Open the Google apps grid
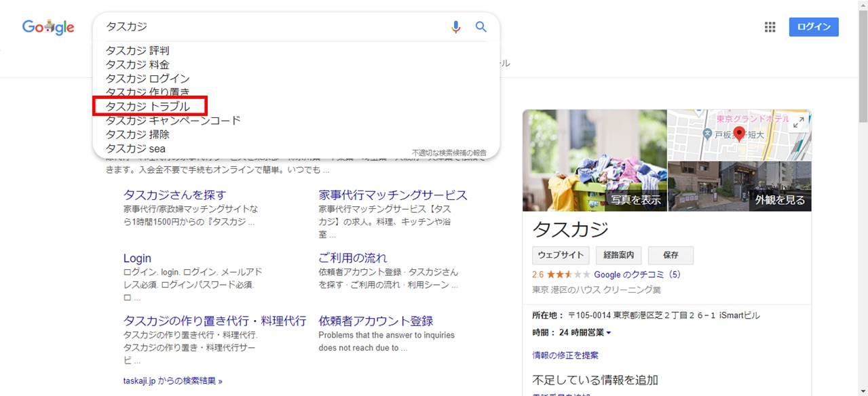The height and width of the screenshot is (396, 868). [770, 27]
